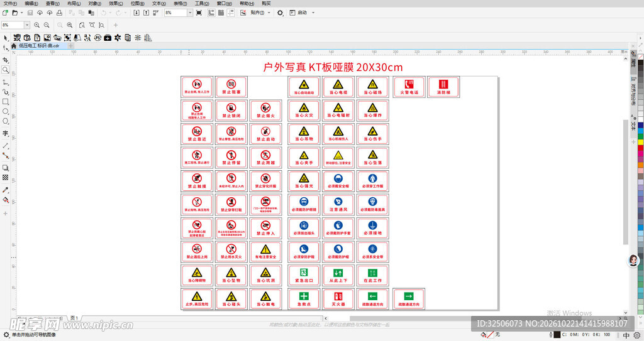Toggle show grid button
Viewport: 644px width, 341px height.
point(221,13)
